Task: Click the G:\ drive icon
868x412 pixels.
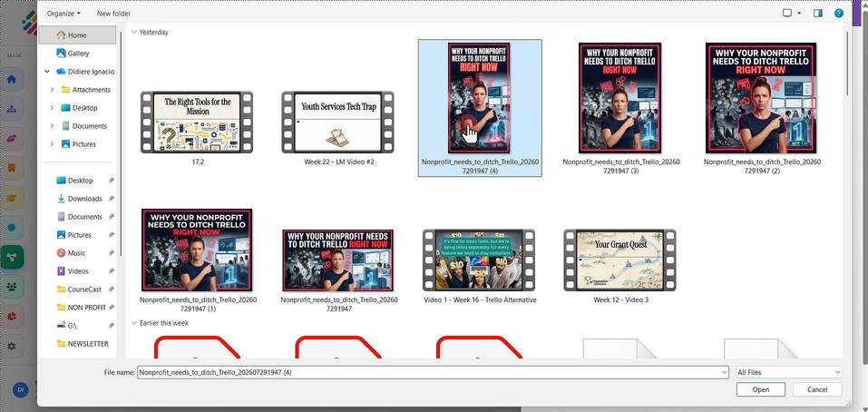Action: click(x=61, y=326)
